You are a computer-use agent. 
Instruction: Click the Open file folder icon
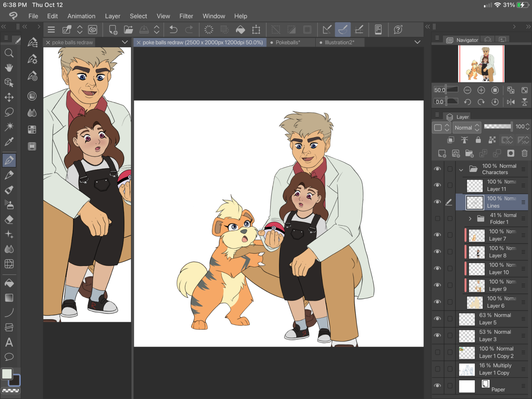[128, 30]
